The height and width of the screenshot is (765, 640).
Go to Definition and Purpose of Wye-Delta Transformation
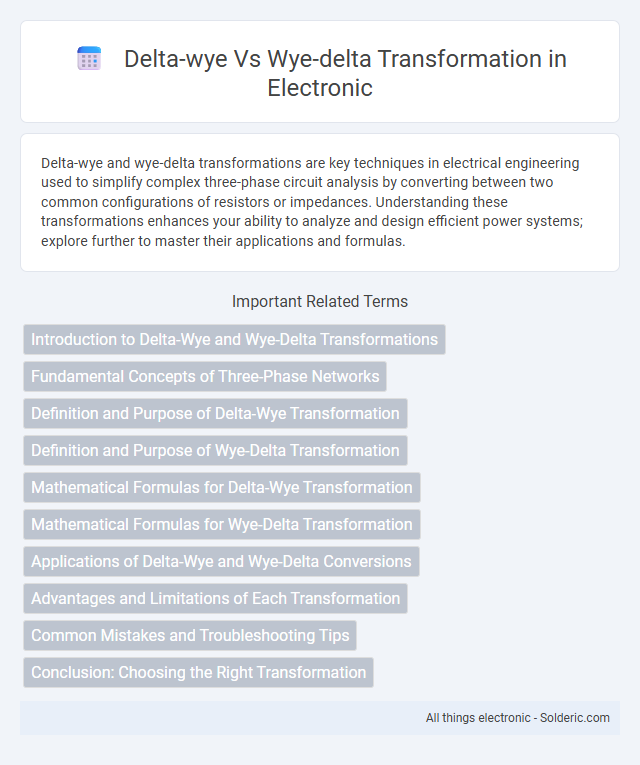215,450
